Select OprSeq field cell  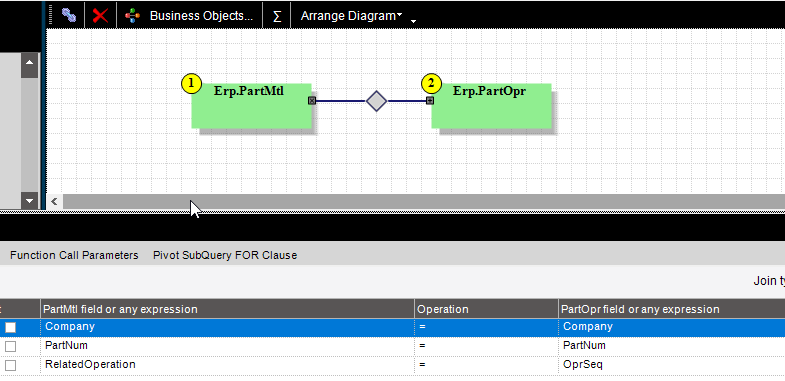(671, 365)
